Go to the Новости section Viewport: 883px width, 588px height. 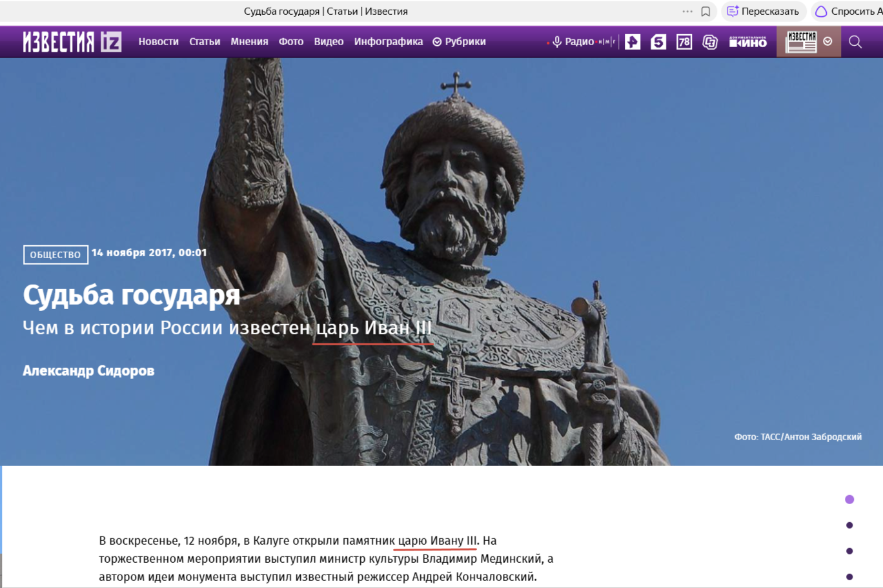coord(158,42)
